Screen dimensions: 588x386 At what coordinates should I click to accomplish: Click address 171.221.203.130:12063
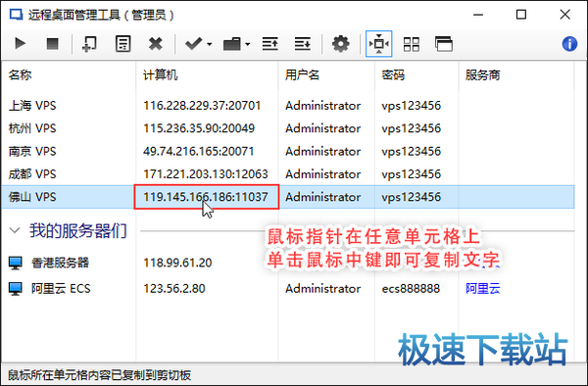(206, 173)
